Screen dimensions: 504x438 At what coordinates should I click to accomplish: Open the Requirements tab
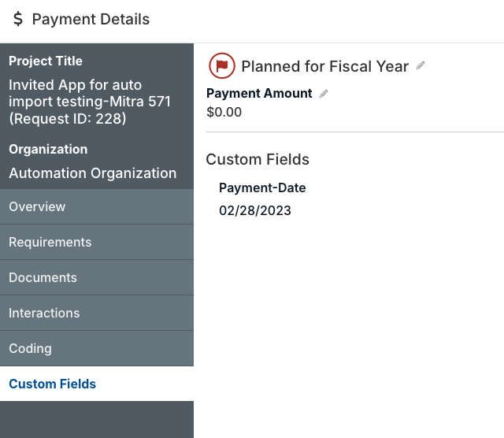(x=97, y=242)
